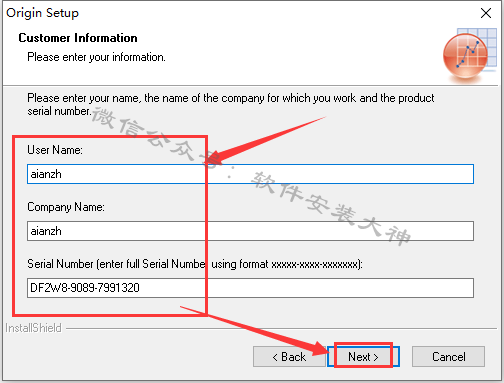The image size is (504, 383).
Task: Click the "Company Name:" label
Action: click(x=66, y=207)
